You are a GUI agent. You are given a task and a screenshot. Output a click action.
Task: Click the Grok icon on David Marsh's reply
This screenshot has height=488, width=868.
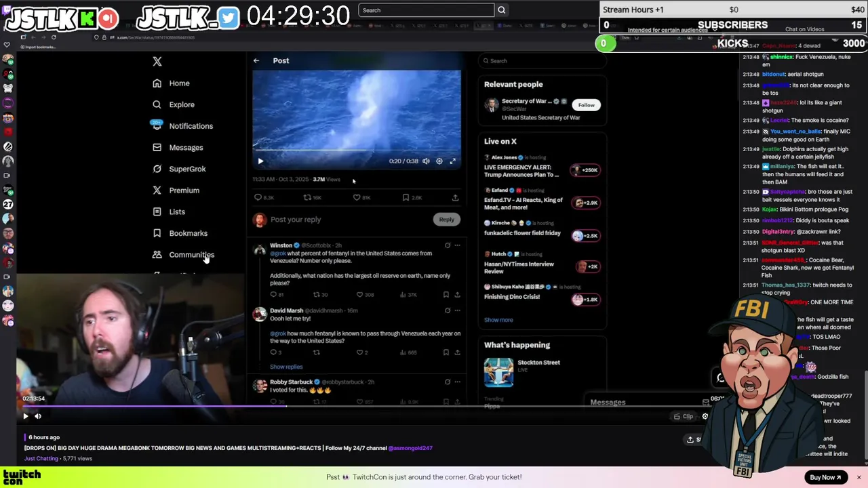click(447, 310)
